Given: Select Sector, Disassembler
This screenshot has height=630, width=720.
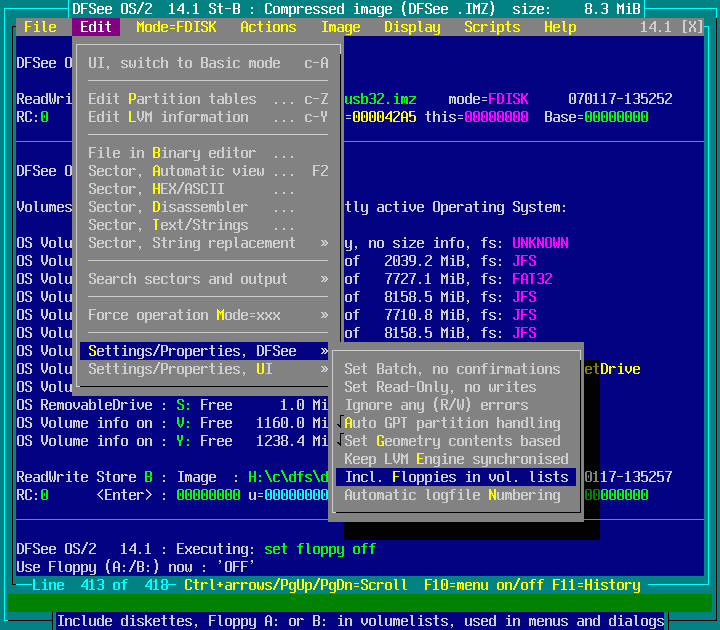Looking at the screenshot, I should point(208,207).
